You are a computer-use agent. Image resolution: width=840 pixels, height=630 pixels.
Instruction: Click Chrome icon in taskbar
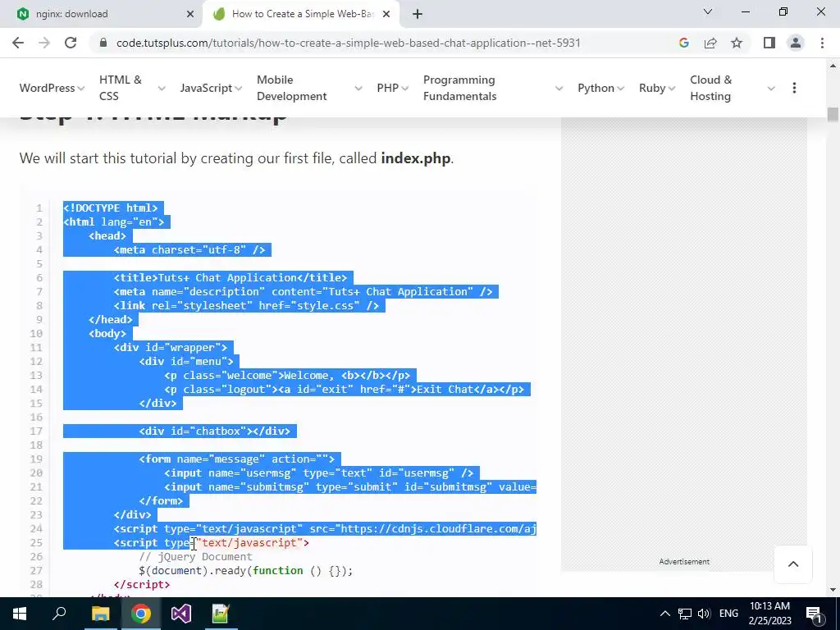tap(141, 614)
